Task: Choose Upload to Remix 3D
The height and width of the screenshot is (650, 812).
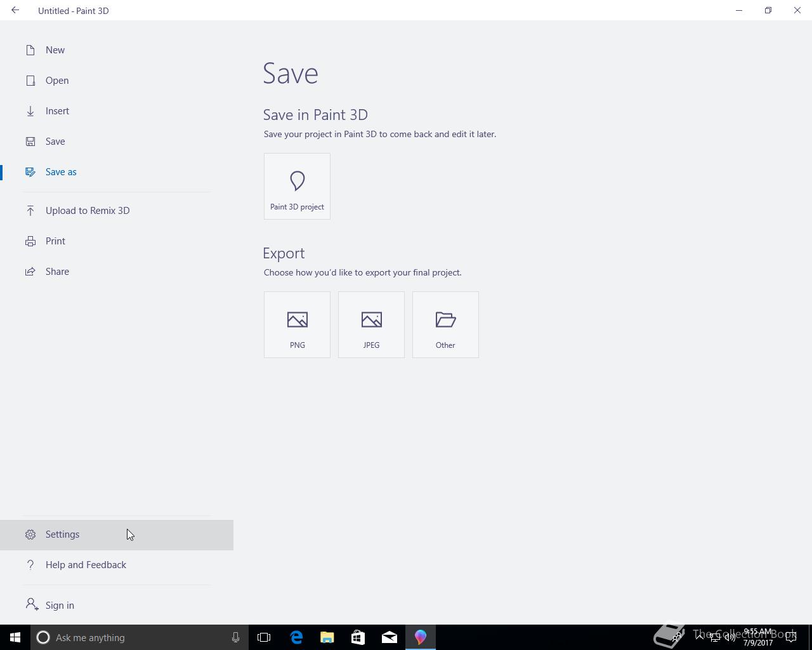Action: (117, 211)
